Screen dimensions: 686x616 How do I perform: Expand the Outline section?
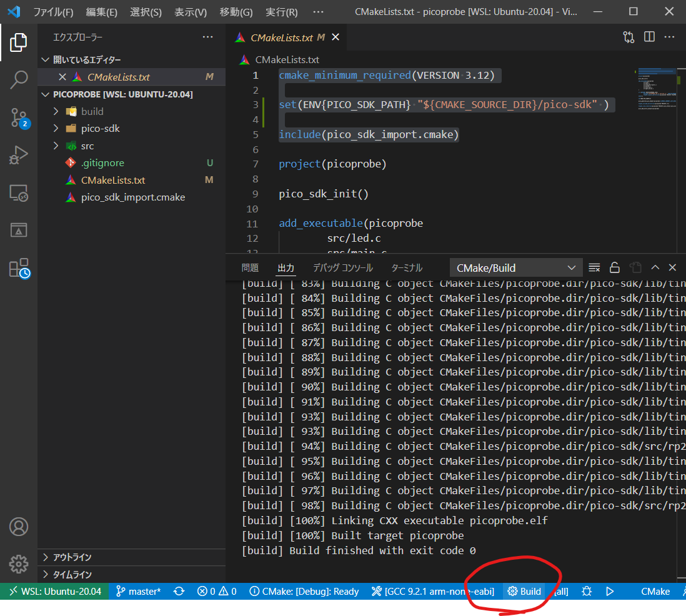point(131,557)
